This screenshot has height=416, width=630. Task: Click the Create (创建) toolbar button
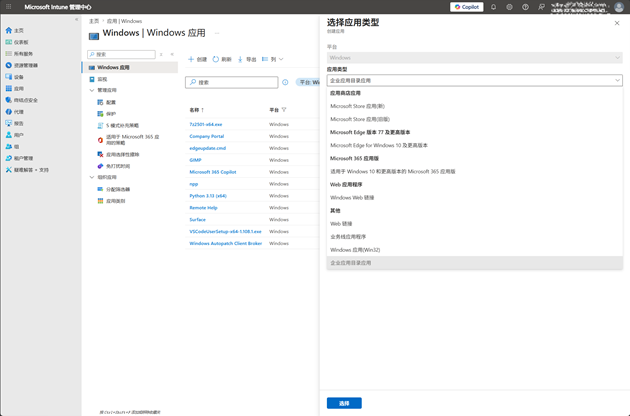(x=197, y=59)
